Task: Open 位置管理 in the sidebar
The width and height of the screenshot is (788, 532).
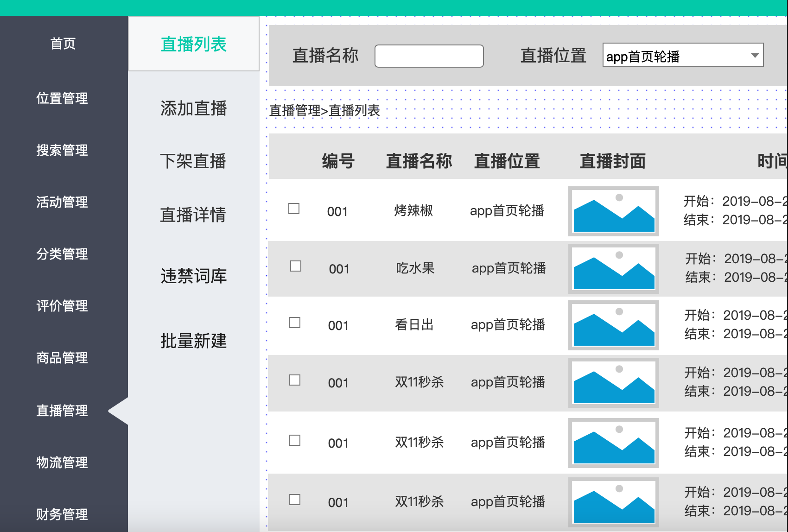Action: click(62, 98)
